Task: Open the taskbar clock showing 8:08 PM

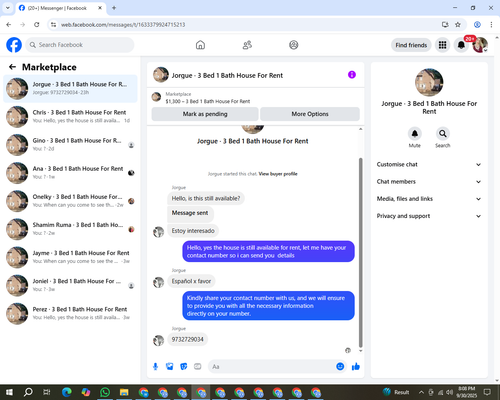Action: point(466,392)
